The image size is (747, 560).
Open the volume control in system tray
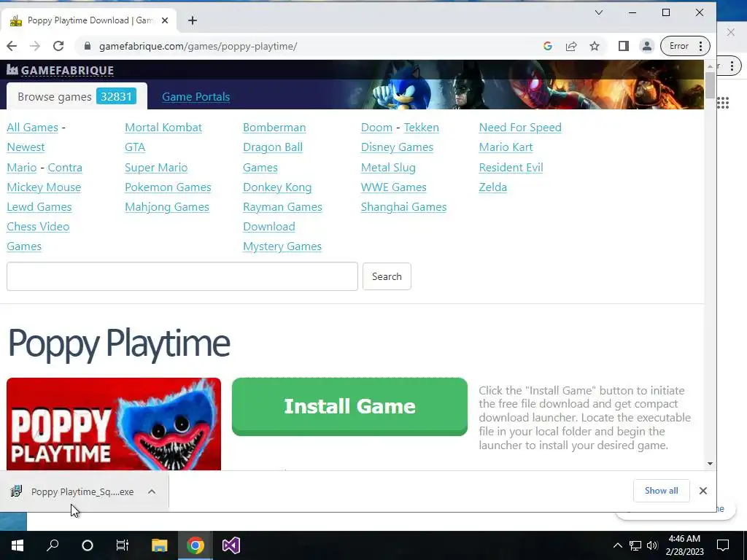(652, 545)
